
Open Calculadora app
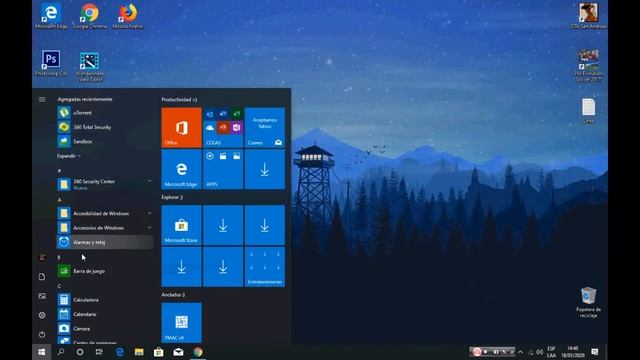[x=105, y=300]
